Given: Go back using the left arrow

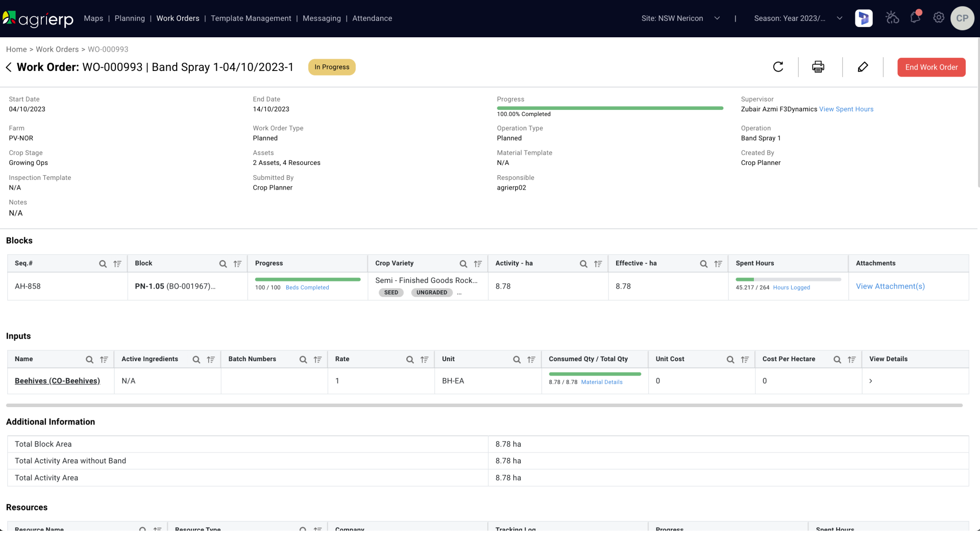Looking at the screenshot, I should (x=9, y=67).
